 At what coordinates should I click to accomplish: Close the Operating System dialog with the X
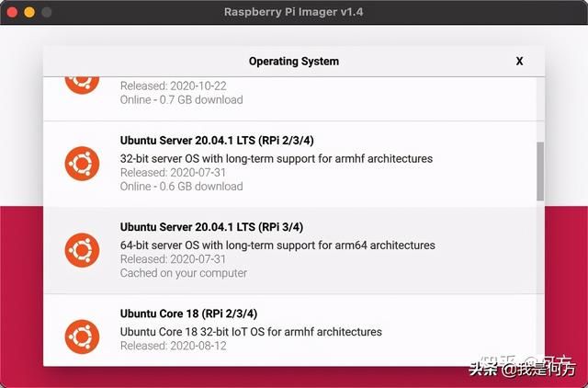click(519, 62)
